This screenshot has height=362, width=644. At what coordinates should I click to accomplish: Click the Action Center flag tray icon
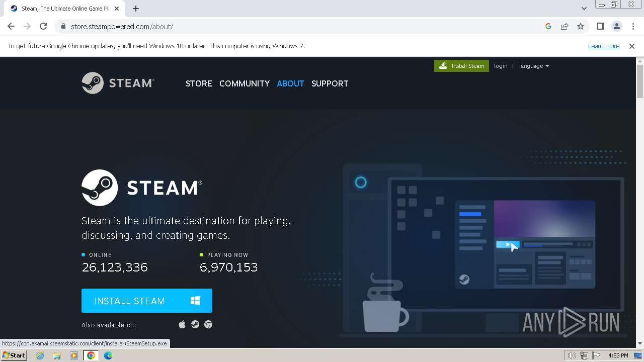(x=596, y=355)
